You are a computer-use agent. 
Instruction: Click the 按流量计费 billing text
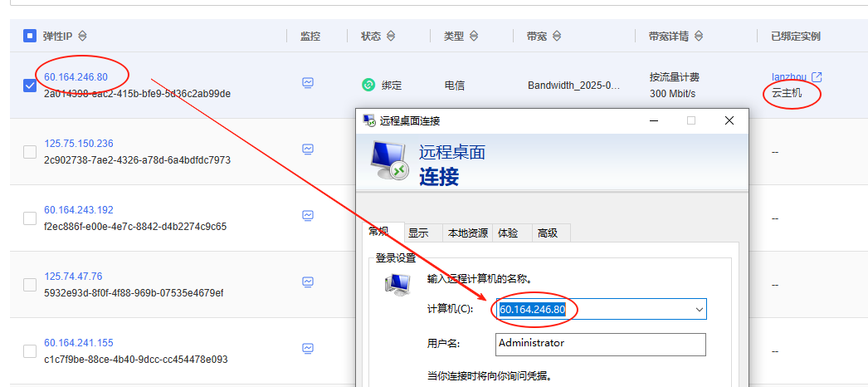click(675, 77)
